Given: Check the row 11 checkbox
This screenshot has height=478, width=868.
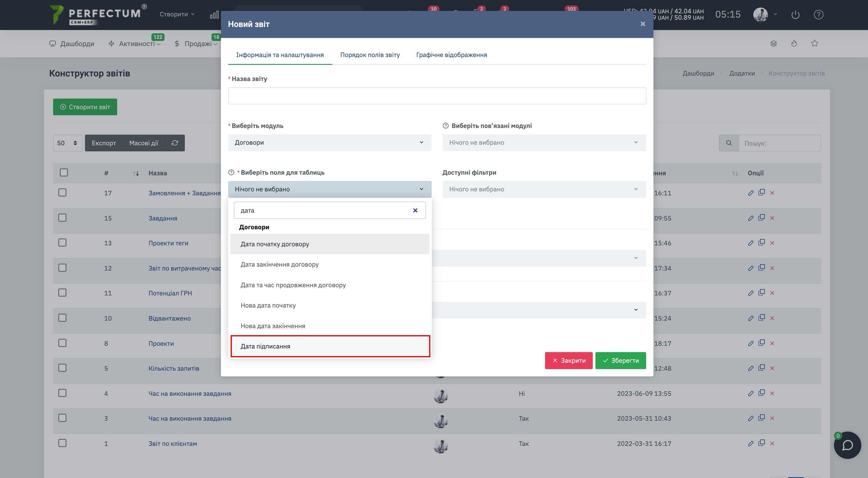Looking at the screenshot, I should coord(62,293).
